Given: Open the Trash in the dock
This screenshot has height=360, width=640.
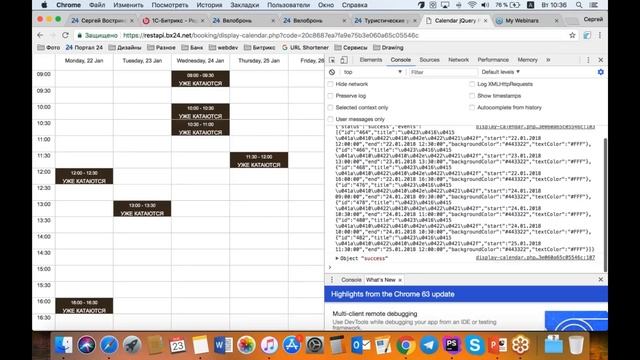Looking at the screenshot, I should pos(576,345).
